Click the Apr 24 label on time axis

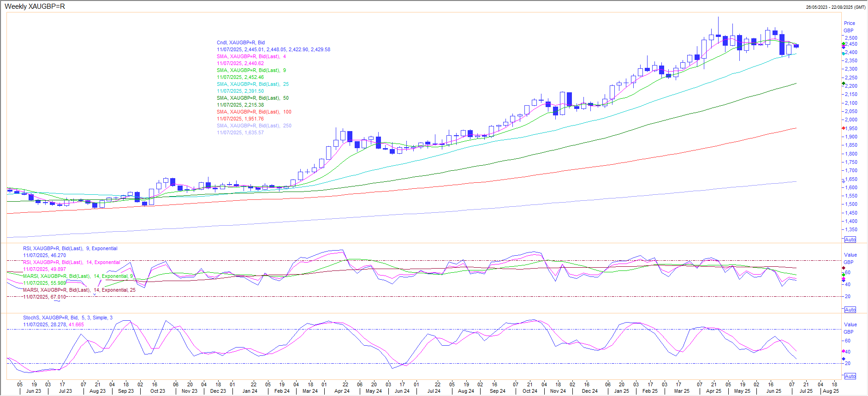point(342,391)
